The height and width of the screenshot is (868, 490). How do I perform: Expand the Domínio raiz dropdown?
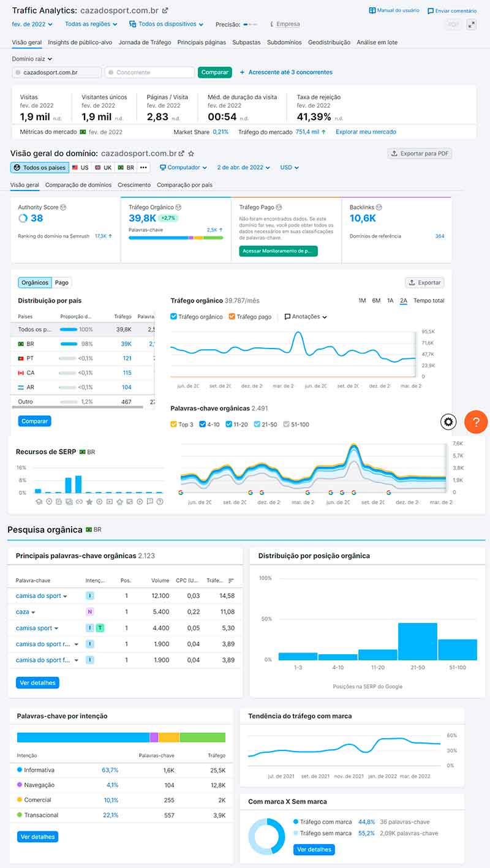pos(32,59)
